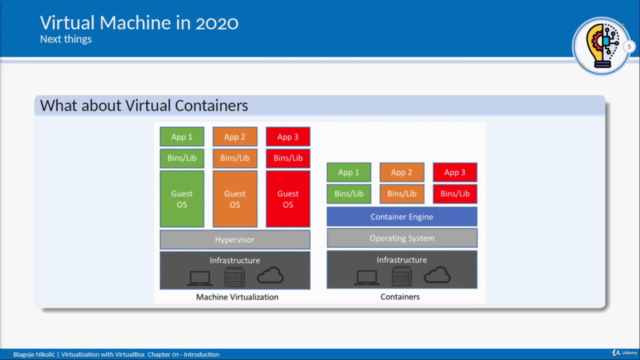Image resolution: width=640 pixels, height=360 pixels.
Task: Click 'Chapter 01 - Introduction' footer text
Action: (x=183, y=354)
